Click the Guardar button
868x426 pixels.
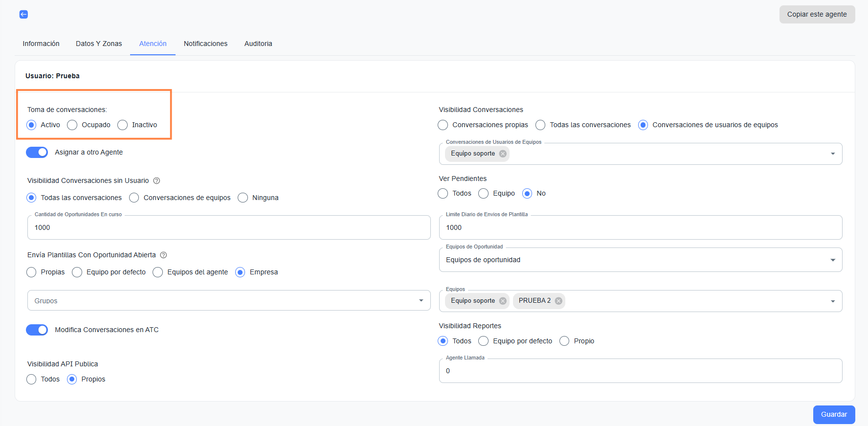[834, 414]
